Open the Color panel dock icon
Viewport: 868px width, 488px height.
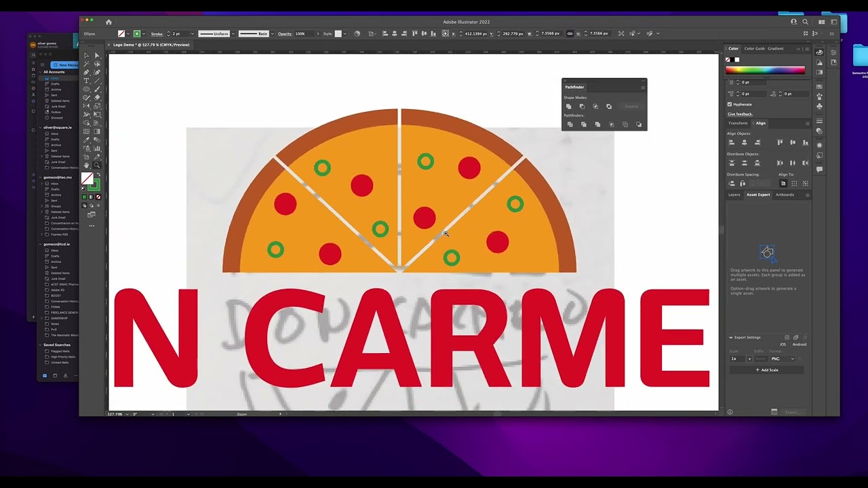point(819,52)
